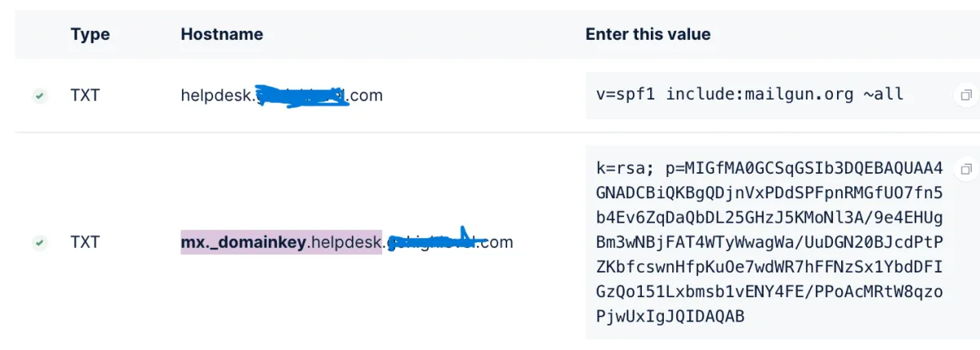Click verified check icon for SPF row
The width and height of the screenshot is (980, 350).
tap(39, 95)
